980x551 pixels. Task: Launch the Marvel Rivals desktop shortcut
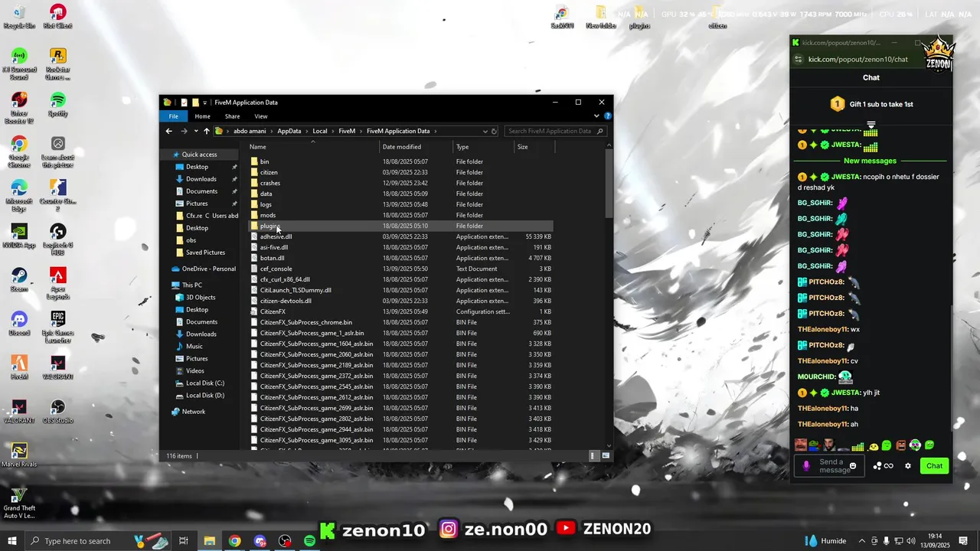19,455
